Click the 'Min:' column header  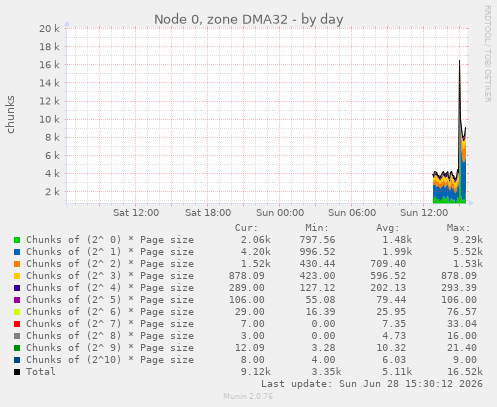(317, 228)
